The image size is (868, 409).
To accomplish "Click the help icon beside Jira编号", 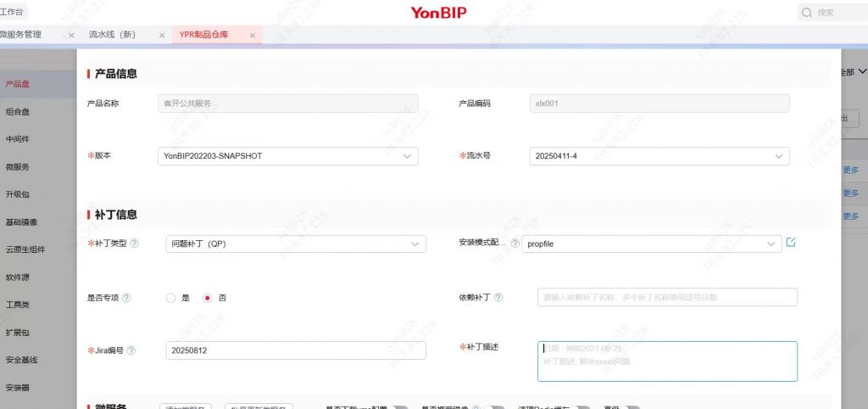I will point(131,350).
